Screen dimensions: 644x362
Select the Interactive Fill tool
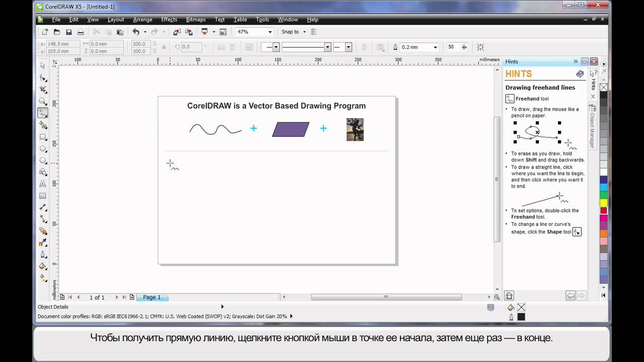(x=43, y=278)
